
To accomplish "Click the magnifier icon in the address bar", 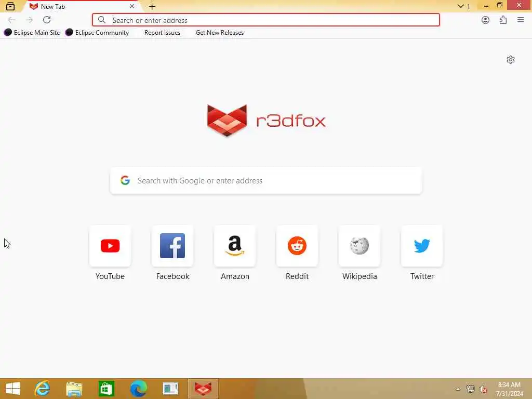I will tap(101, 20).
